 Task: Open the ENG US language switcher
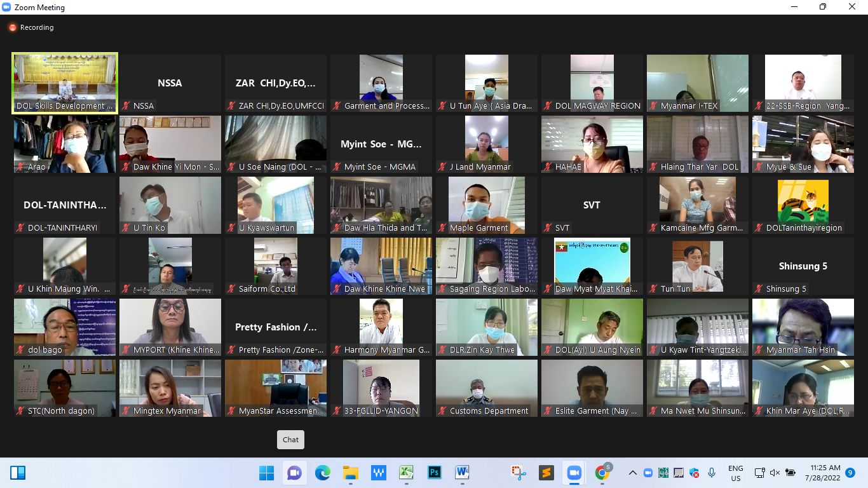click(736, 473)
